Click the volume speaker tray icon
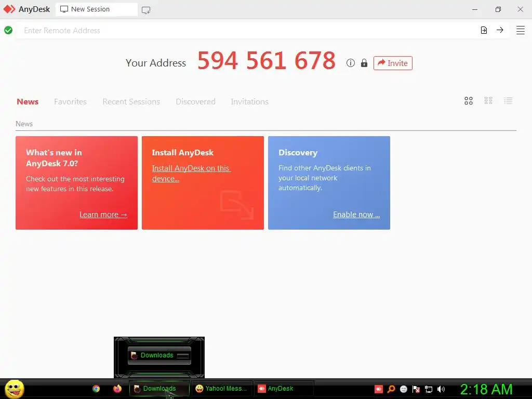 tap(441, 389)
